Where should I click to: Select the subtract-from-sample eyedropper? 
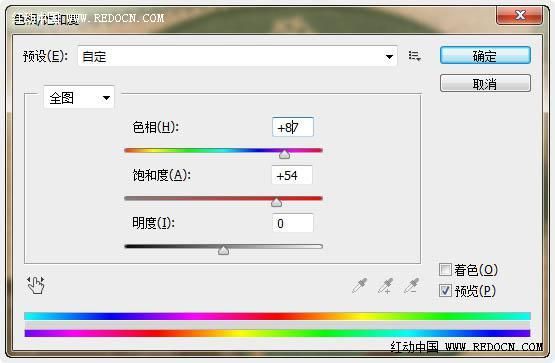pos(411,286)
